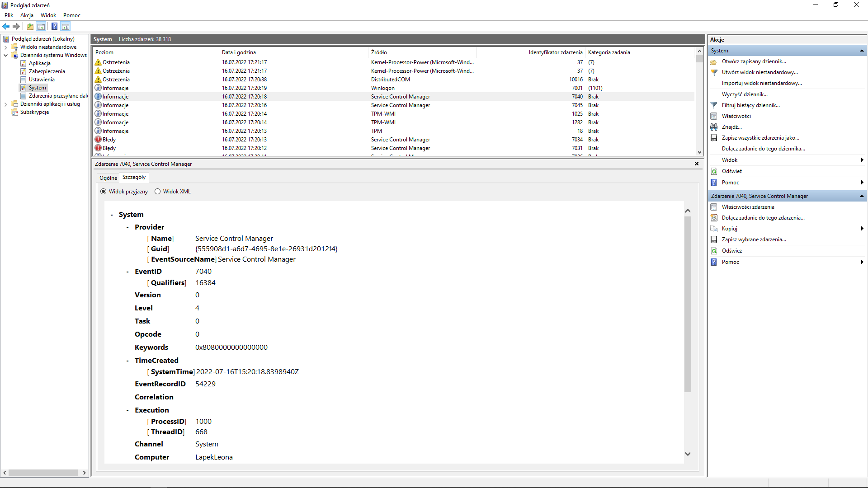Select the Service Control Manager event 7045 row
The image size is (868, 488).
pos(393,105)
